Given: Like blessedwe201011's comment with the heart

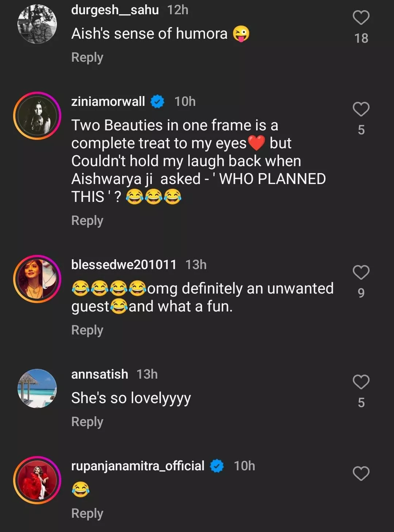Looking at the screenshot, I should click(361, 272).
